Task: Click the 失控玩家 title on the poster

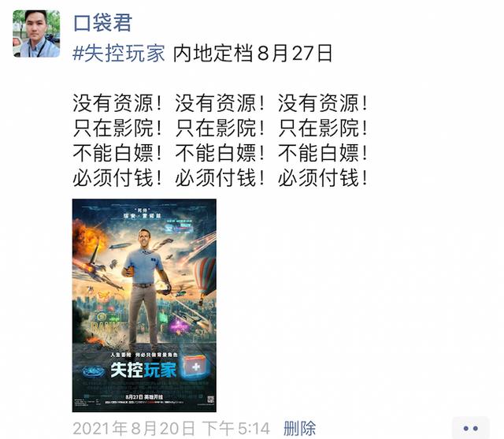Action: 143,370
